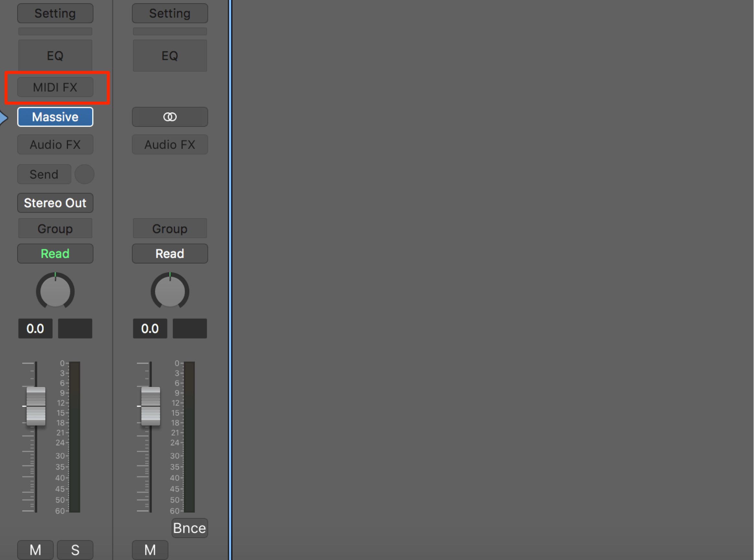This screenshot has height=560, width=754.
Task: Click the blue arrow beside Massive
Action: (3, 118)
